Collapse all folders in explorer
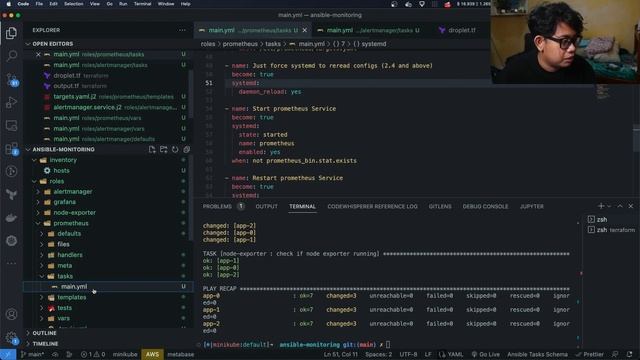Image resolution: width=640 pixels, height=360 pixels. (187, 149)
